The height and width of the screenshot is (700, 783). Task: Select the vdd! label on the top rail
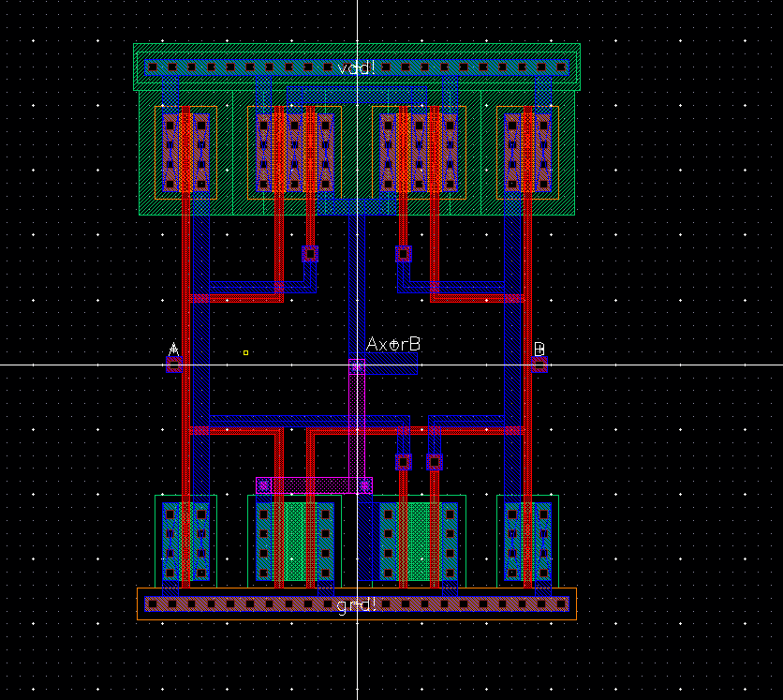(357, 67)
